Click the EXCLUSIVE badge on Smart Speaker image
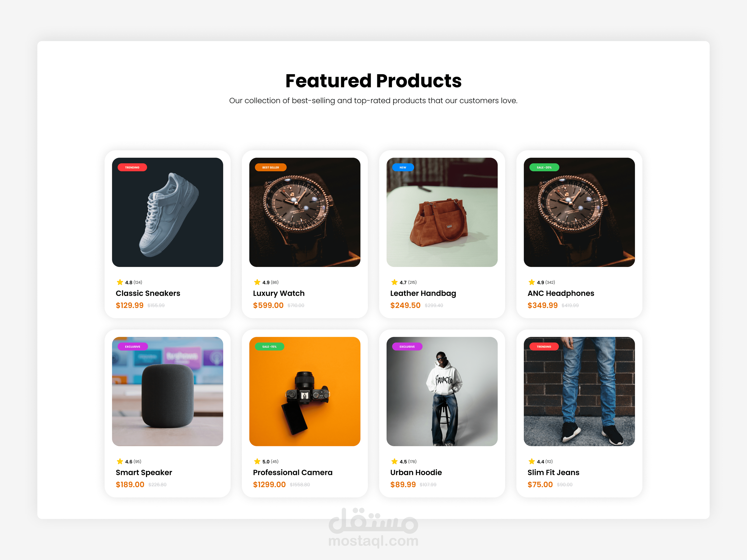Viewport: 747px width, 560px height. click(x=132, y=347)
